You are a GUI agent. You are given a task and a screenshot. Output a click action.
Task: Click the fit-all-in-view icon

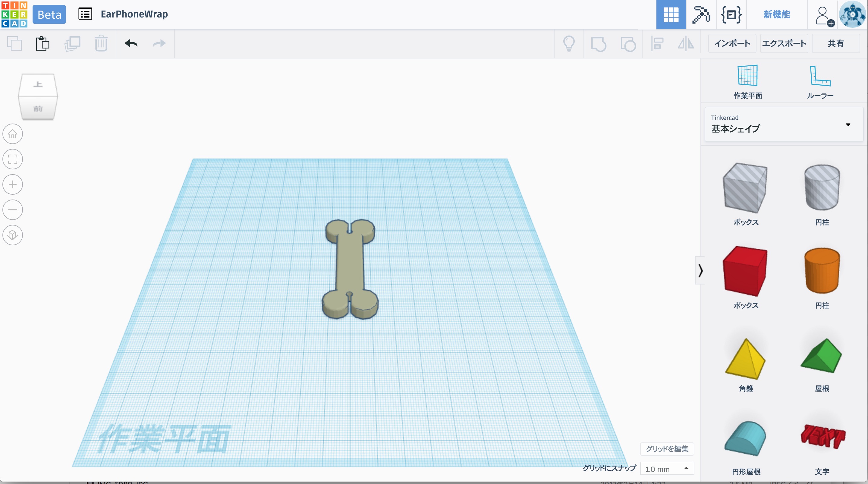pyautogui.click(x=13, y=159)
